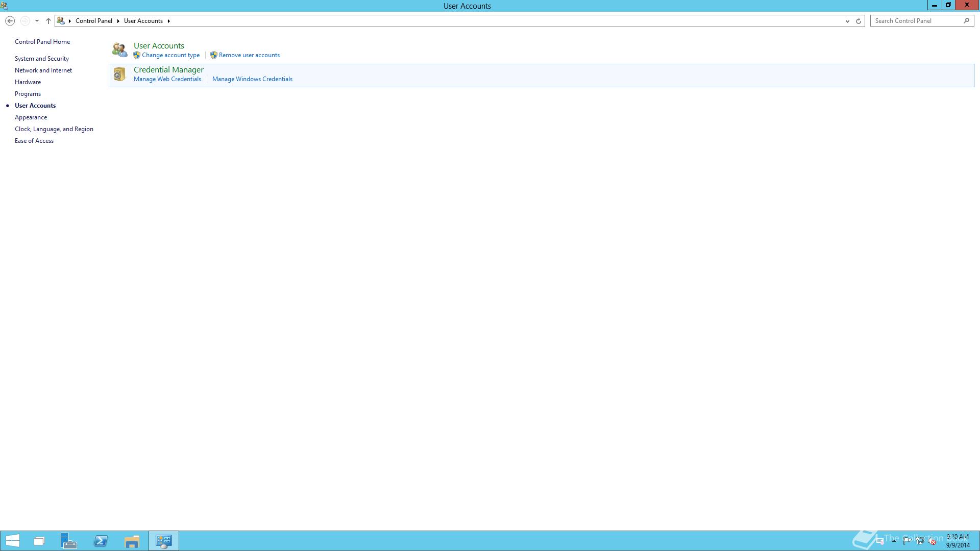Refresh the Control Panel view
This screenshot has height=551, width=980.
pos(859,21)
